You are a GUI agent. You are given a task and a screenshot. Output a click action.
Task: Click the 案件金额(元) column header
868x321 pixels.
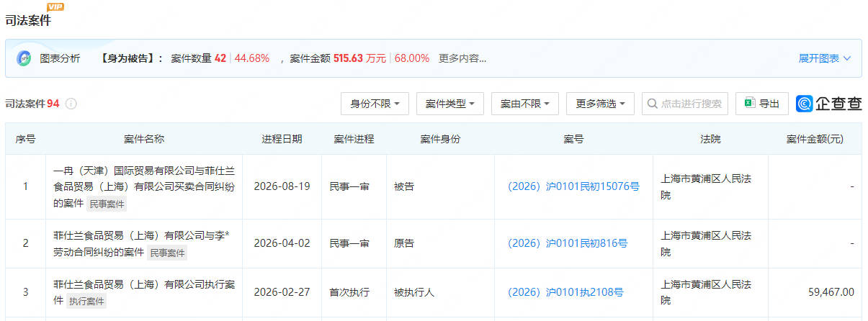point(815,139)
